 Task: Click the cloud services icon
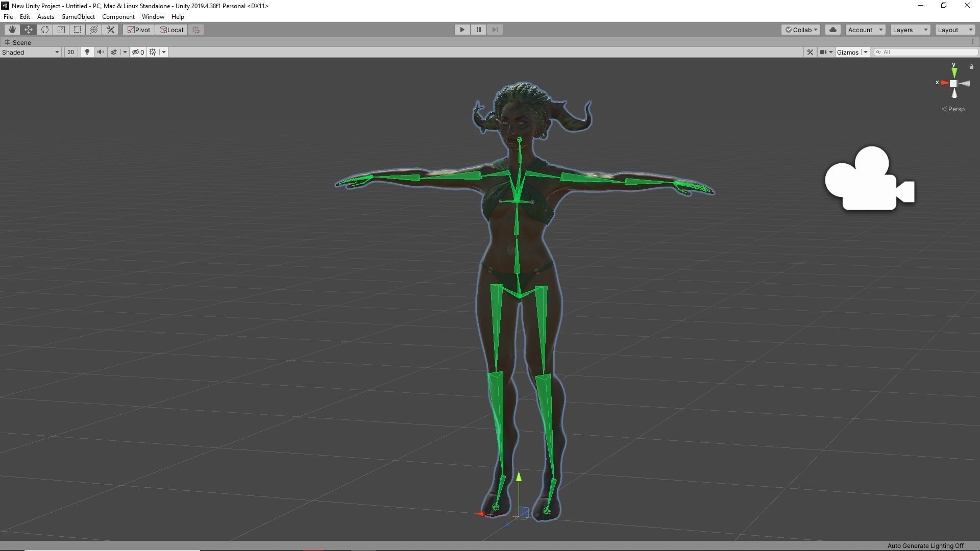(x=833, y=30)
